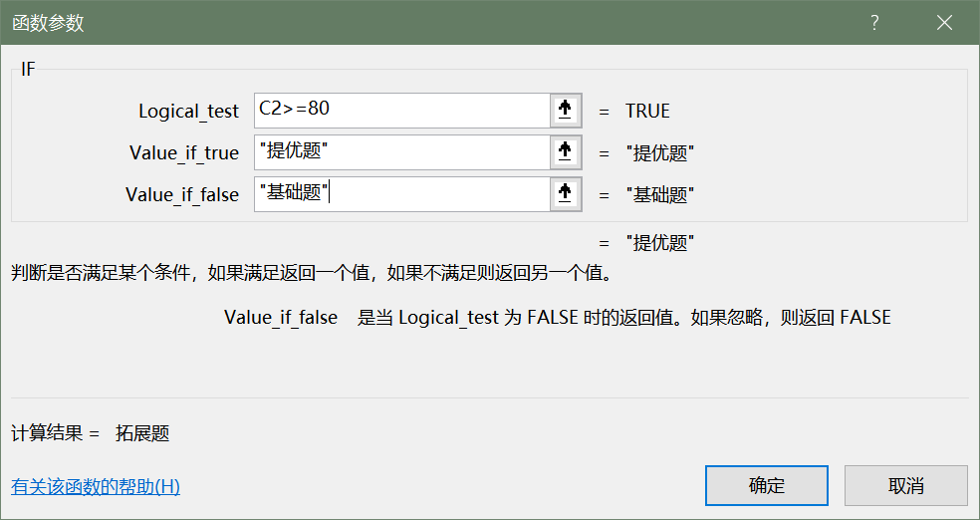Click the Value_if_false description line about FALSE
This screenshot has height=520, width=980.
[x=557, y=318]
